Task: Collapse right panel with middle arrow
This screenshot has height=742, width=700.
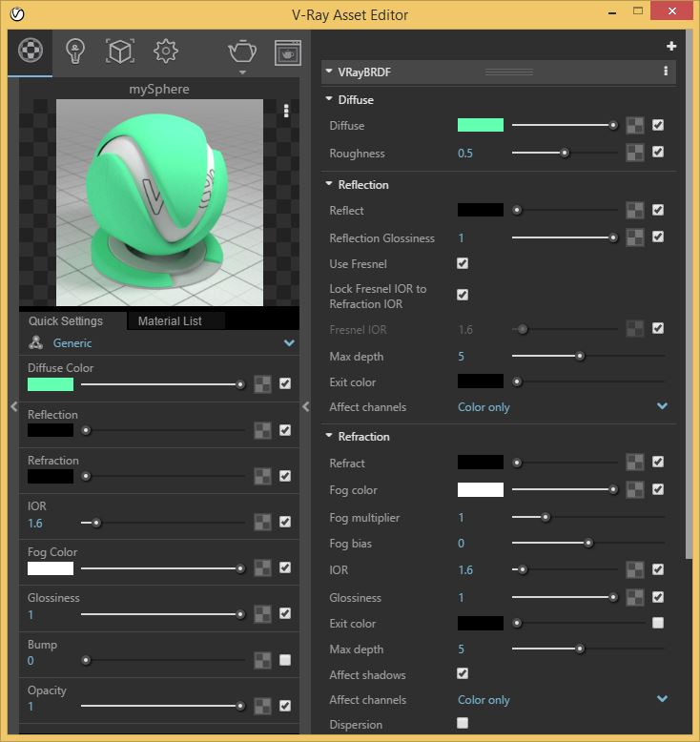Action: pyautogui.click(x=306, y=406)
